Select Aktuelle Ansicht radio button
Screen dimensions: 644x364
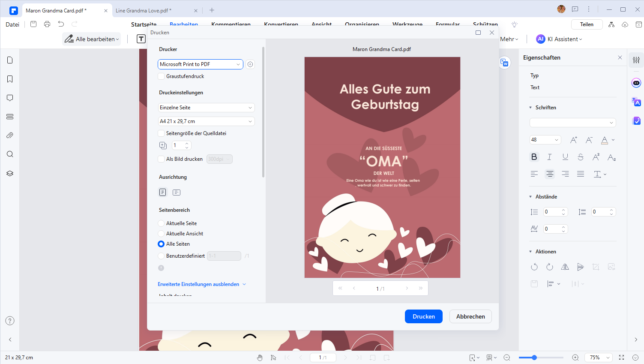pos(161,234)
